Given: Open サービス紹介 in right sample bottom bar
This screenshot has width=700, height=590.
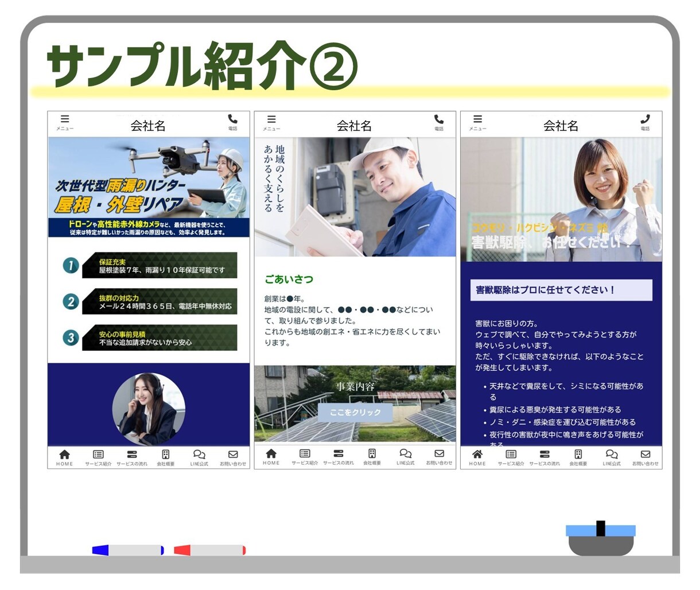Looking at the screenshot, I should point(511,457).
